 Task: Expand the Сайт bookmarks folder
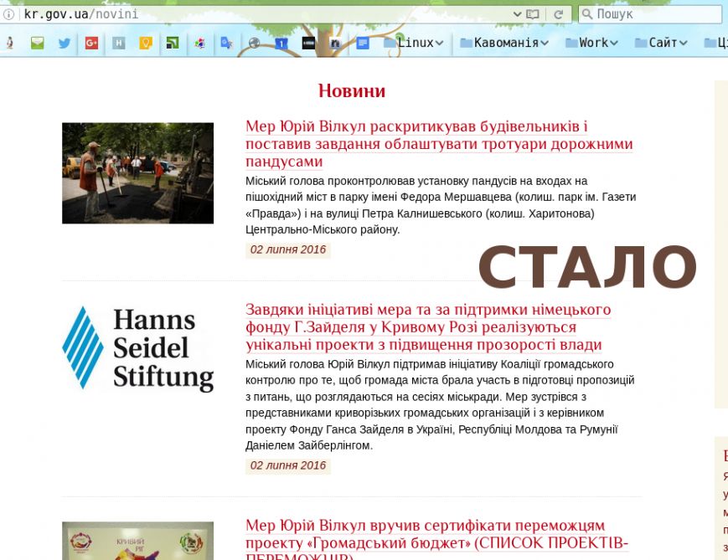pyautogui.click(x=661, y=43)
